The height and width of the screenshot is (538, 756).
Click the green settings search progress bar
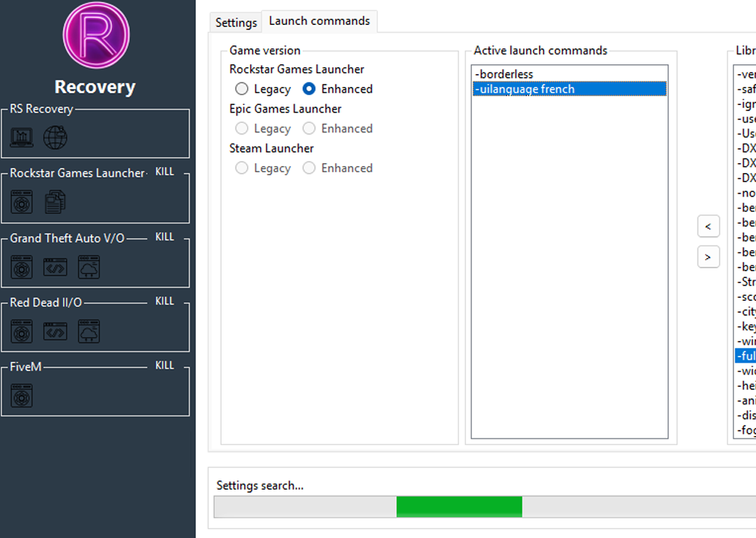(460, 506)
